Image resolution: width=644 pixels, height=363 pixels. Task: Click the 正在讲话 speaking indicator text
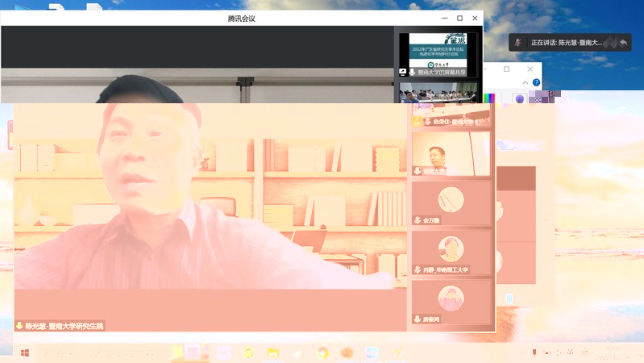pyautogui.click(x=564, y=42)
